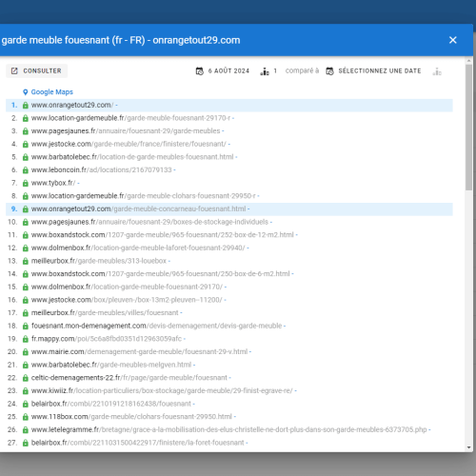
Task: Open barbatolebec.fr garde-meubles-melgven.html link
Action: tap(111, 366)
